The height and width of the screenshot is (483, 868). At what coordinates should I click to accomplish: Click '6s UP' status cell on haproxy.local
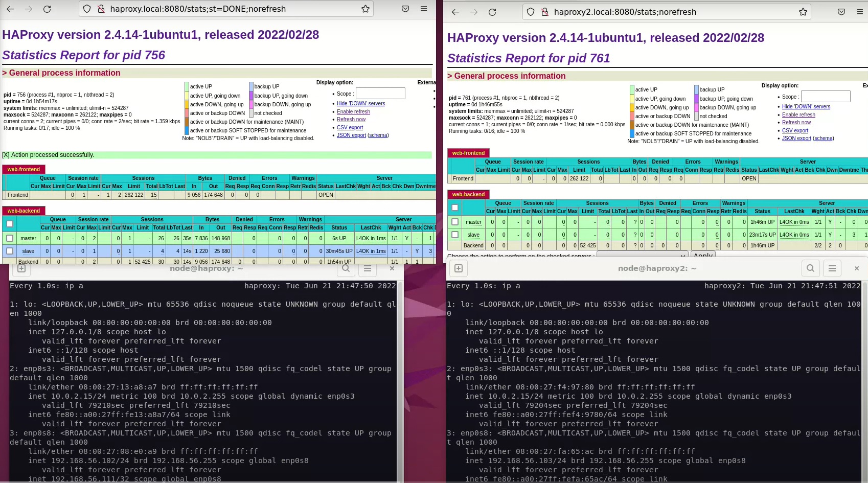tap(339, 238)
